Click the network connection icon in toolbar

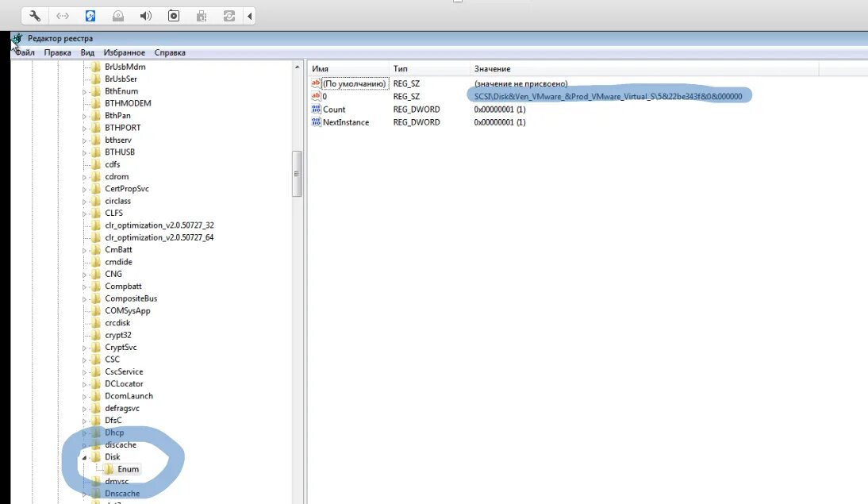coord(63,15)
